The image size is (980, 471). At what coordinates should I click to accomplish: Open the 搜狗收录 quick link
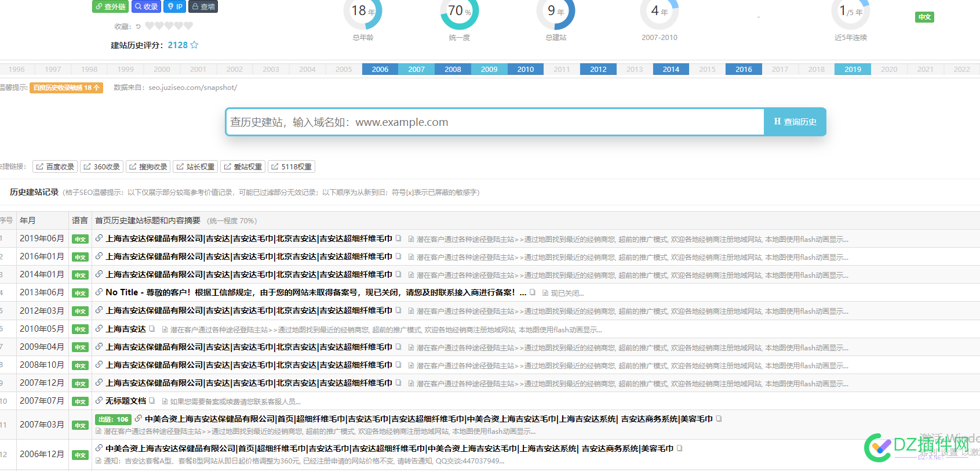(x=148, y=166)
